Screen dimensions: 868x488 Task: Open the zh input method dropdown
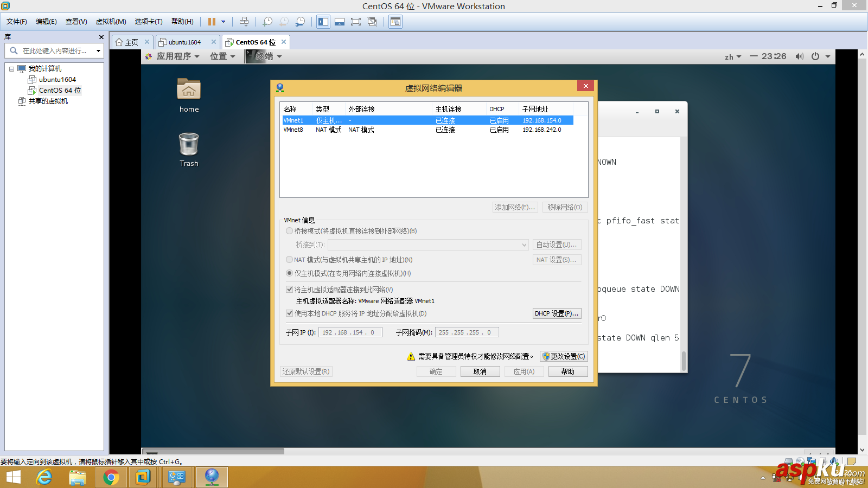point(733,56)
